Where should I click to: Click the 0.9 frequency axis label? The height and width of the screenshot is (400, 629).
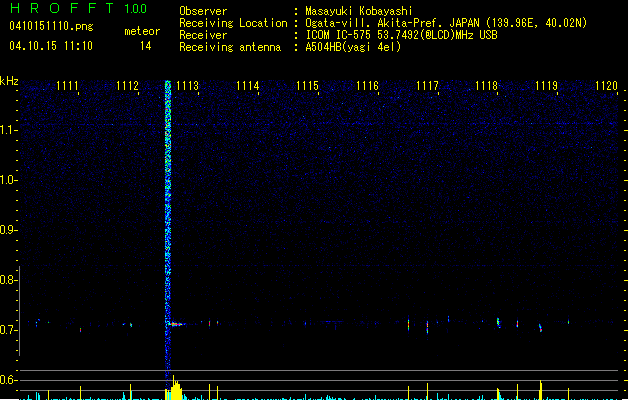(8, 229)
